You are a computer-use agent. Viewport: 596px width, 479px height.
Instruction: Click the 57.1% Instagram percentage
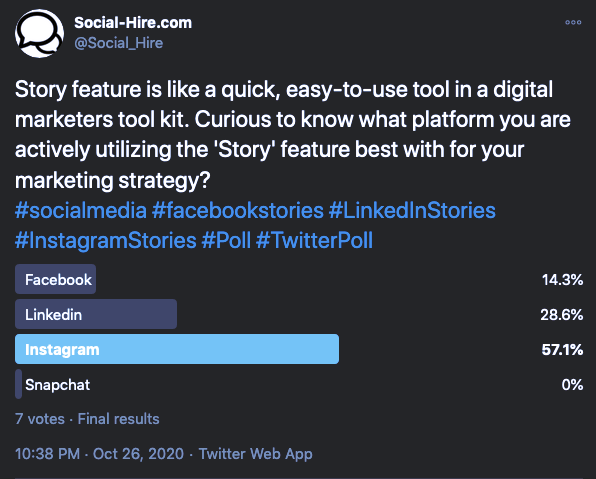coord(562,350)
